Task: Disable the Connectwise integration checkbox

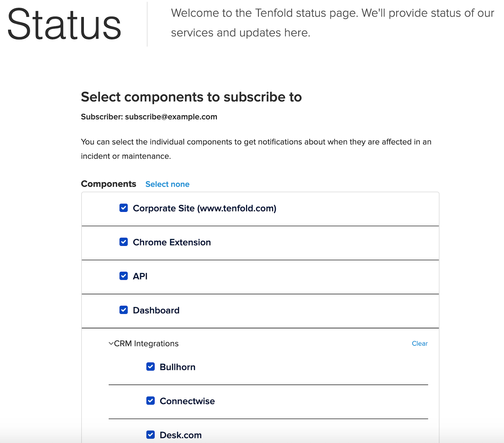Action: click(150, 401)
